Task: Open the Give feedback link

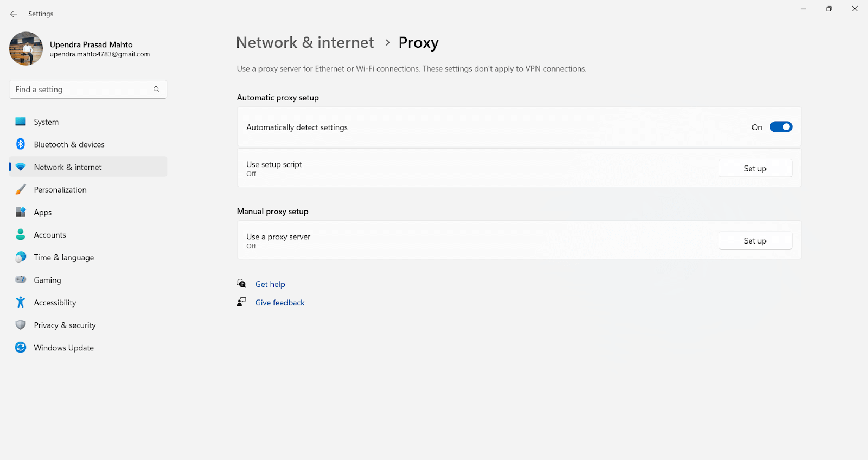Action: (280, 302)
